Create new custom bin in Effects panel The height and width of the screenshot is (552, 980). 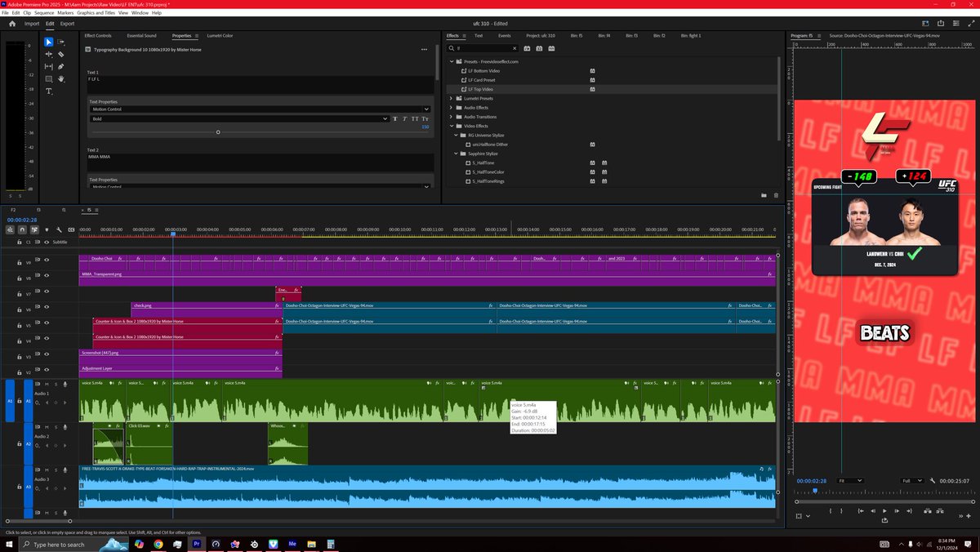click(x=764, y=195)
